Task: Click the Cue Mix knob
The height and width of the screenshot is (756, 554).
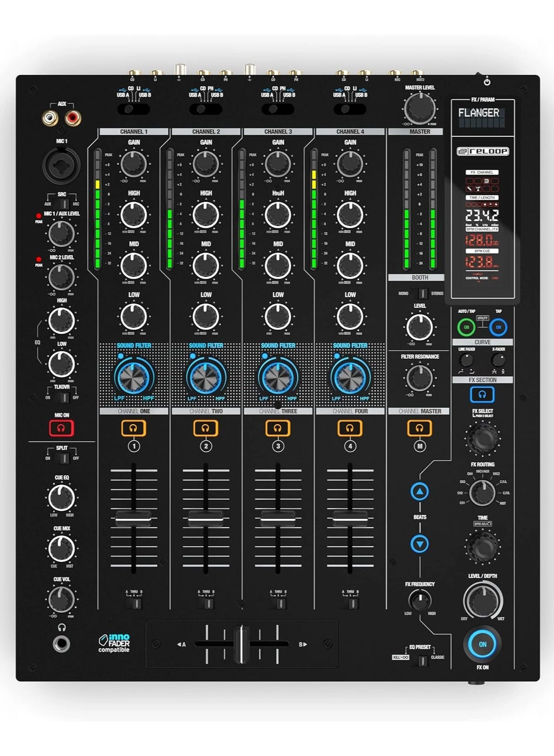Action: coord(61,548)
